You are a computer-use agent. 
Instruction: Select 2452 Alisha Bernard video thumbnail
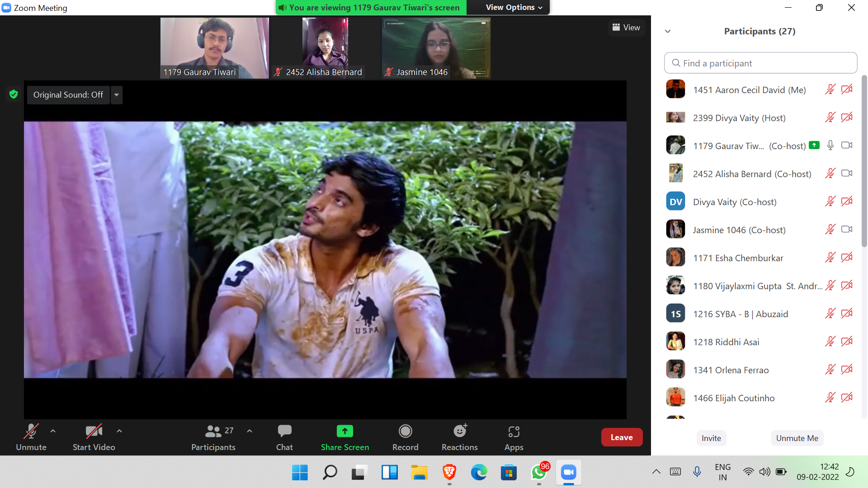pyautogui.click(x=325, y=48)
